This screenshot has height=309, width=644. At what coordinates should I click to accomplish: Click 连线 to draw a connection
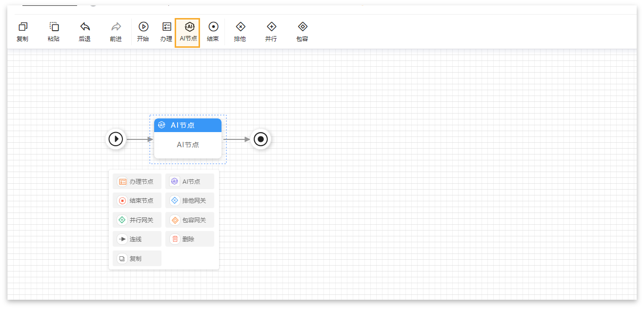click(x=137, y=239)
